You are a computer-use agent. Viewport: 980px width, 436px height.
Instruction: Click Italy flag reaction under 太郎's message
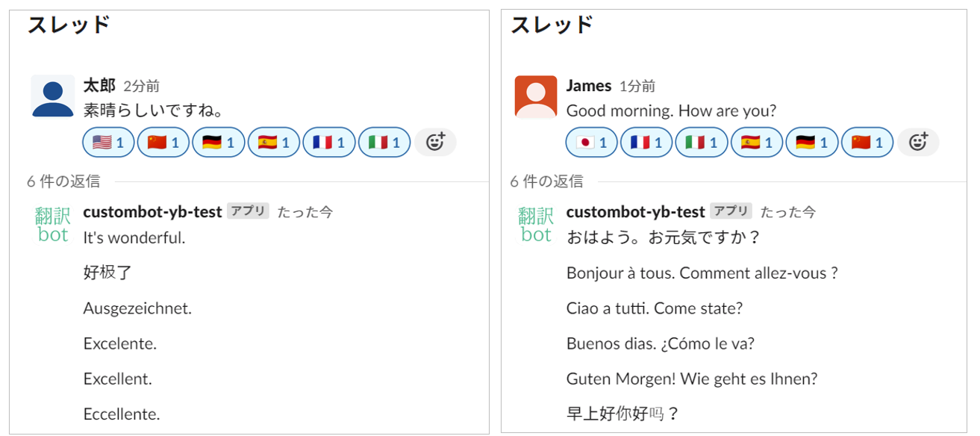pos(384,142)
